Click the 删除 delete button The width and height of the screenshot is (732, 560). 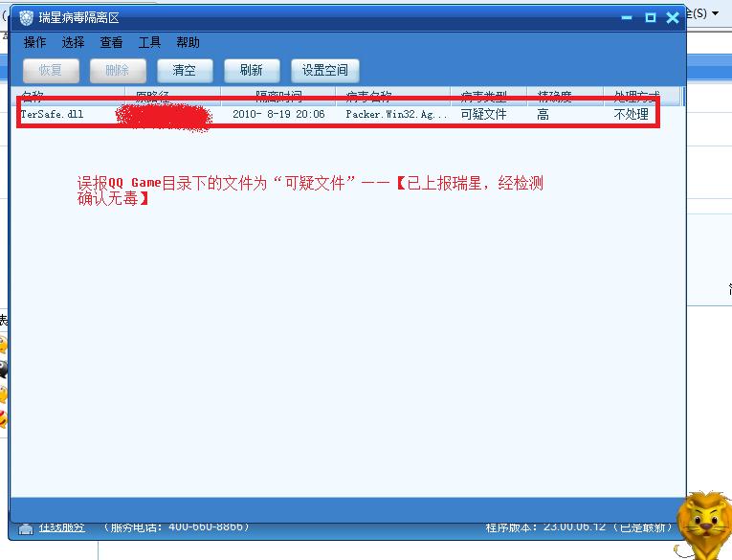(x=118, y=71)
